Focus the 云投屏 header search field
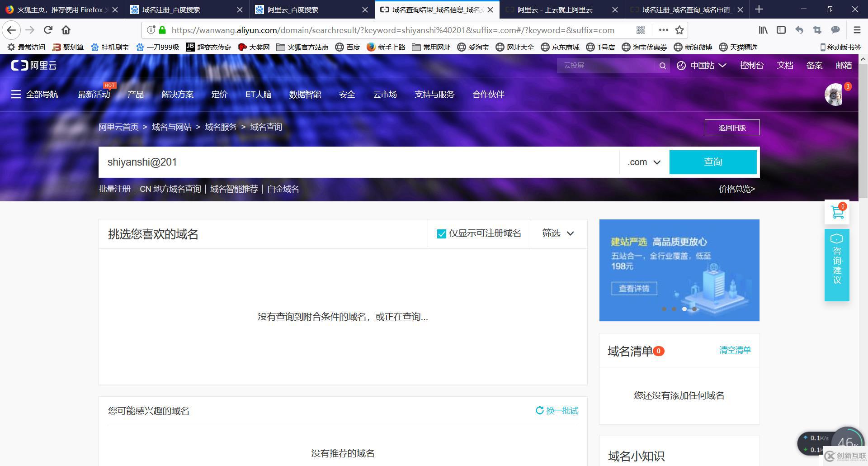 606,66
